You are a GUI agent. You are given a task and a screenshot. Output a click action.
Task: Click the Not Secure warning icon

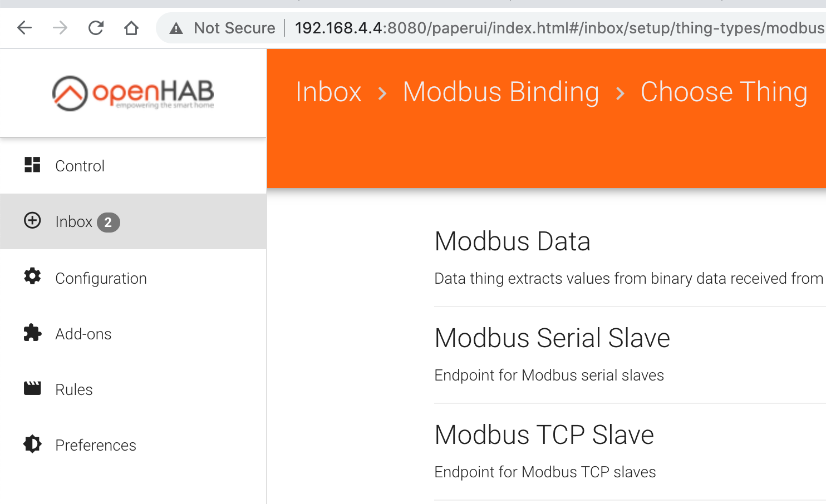click(x=176, y=28)
